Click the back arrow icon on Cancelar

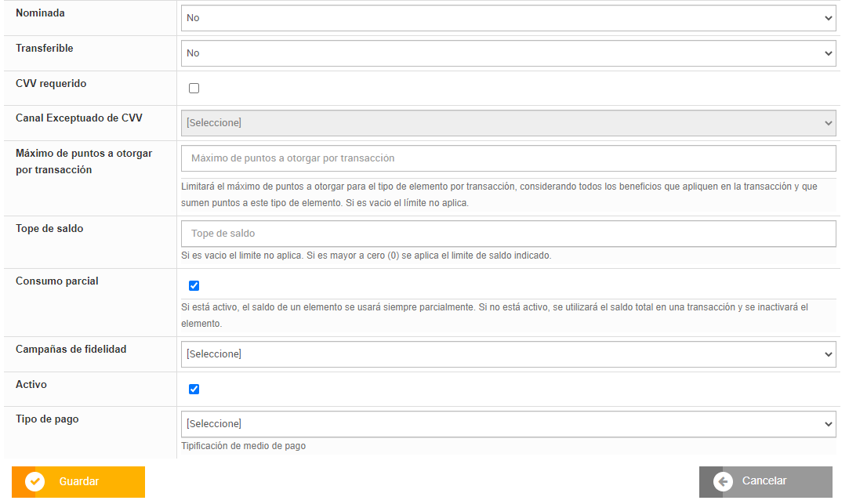point(724,481)
